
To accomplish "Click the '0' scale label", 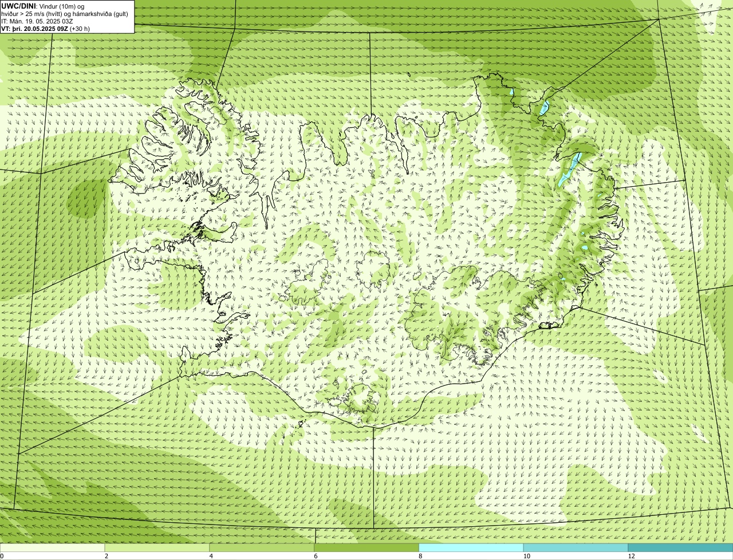I will [2, 556].
